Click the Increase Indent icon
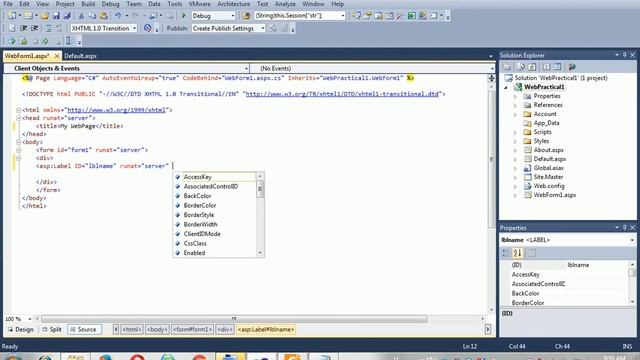The width and height of the screenshot is (640, 360). 35,28
